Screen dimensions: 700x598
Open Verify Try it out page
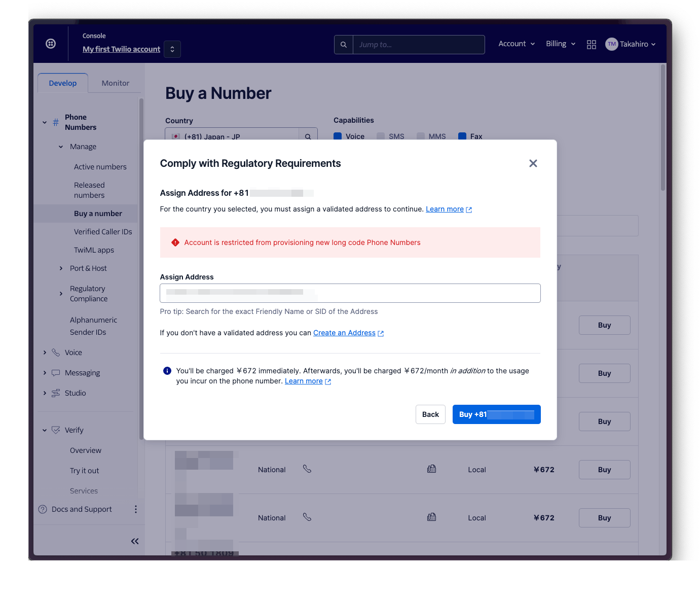[x=85, y=471]
